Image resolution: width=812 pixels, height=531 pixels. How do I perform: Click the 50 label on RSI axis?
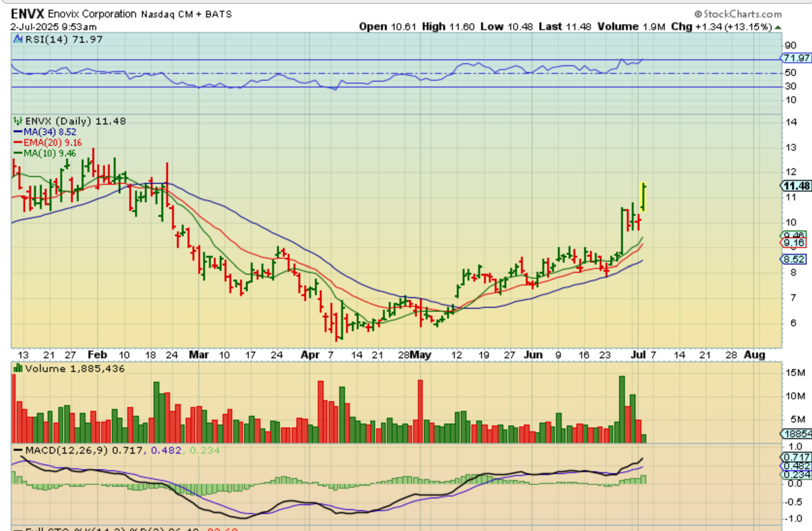(791, 72)
